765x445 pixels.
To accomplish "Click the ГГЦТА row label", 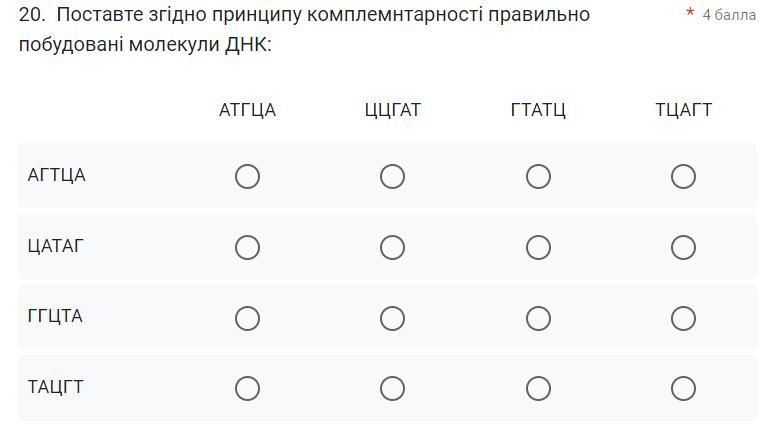I will (x=55, y=317).
